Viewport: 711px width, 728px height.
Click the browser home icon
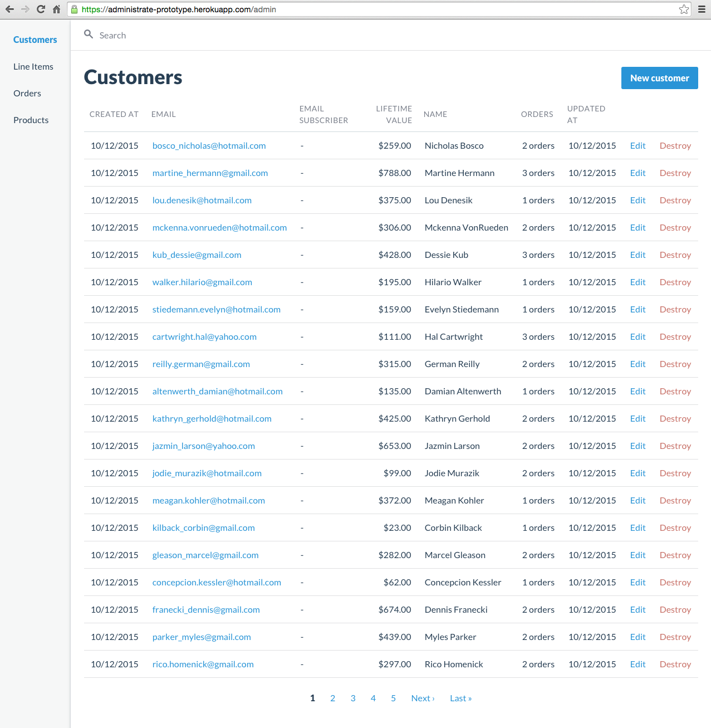coord(55,9)
